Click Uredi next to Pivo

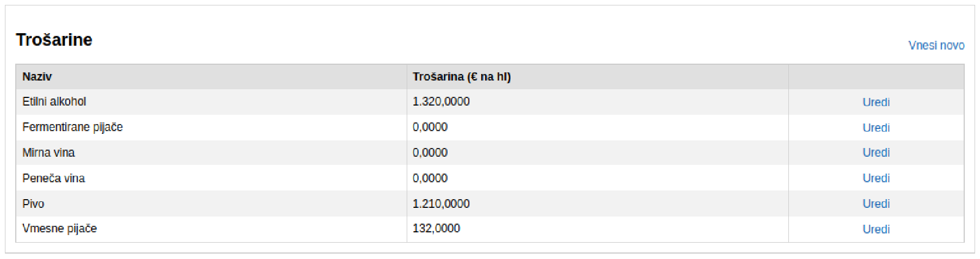pos(875,204)
